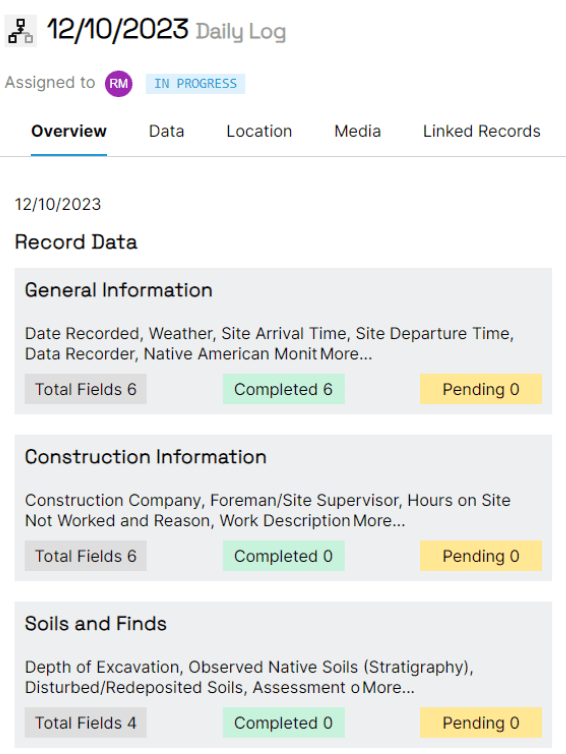Switch to the Overview tab
Image resolution: width=566 pixels, height=754 pixels.
[69, 131]
